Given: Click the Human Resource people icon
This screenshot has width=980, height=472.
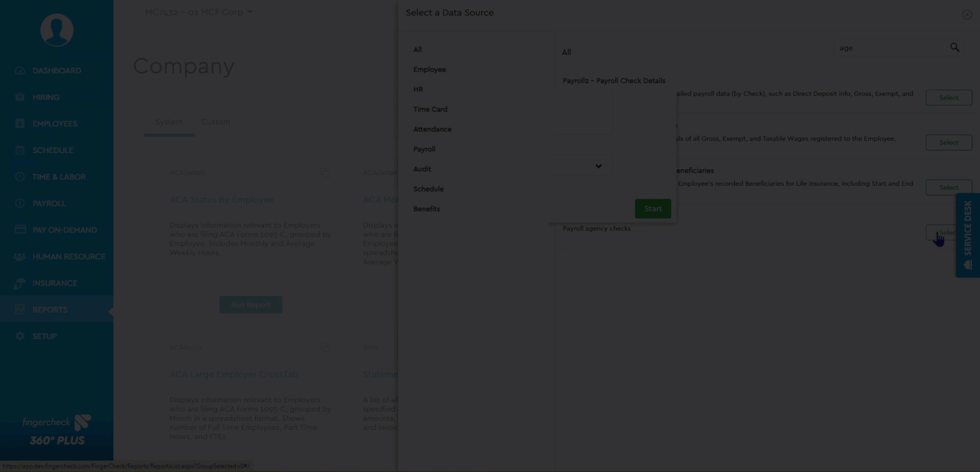Looking at the screenshot, I should pos(20,257).
